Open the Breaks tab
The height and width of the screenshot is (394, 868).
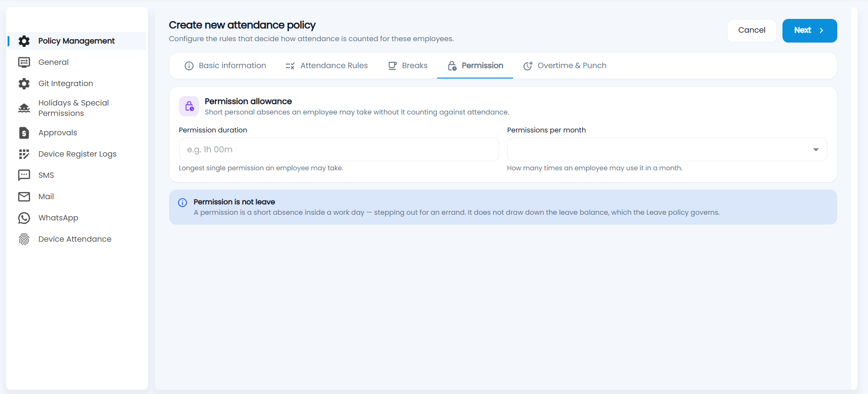[x=408, y=66]
